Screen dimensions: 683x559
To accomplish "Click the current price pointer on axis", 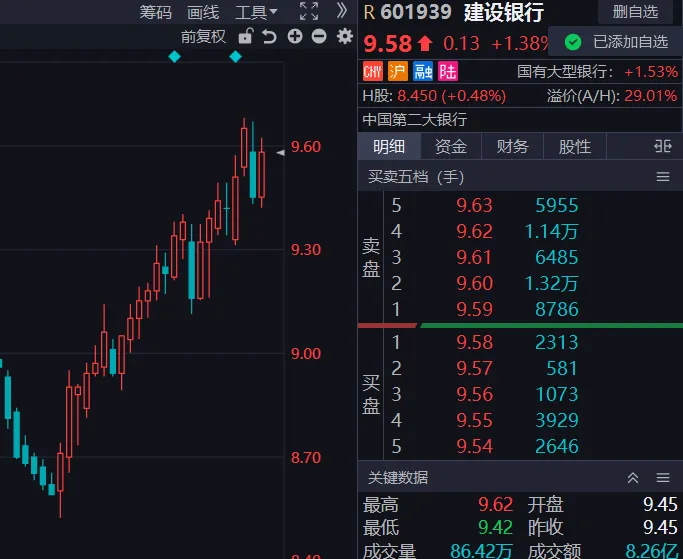I will tap(281, 152).
